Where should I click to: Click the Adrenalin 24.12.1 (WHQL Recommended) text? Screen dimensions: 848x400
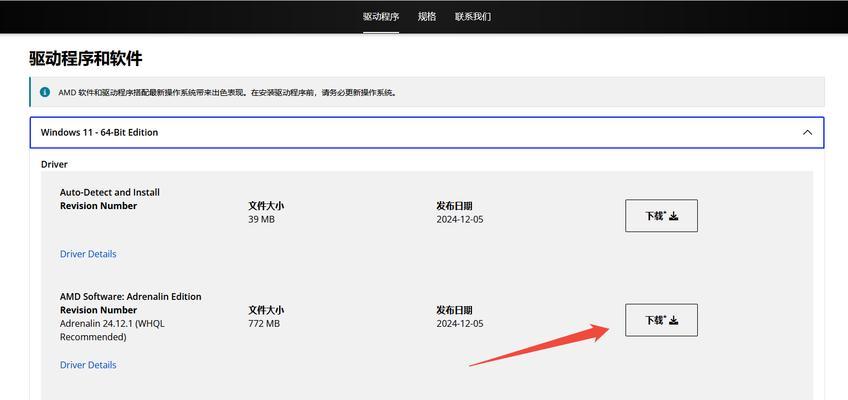pyautogui.click(x=112, y=330)
